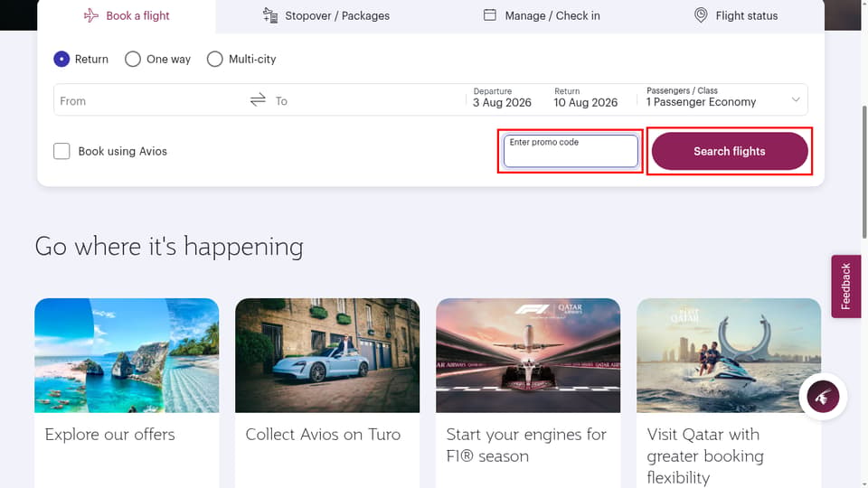Viewport: 868px width, 488px height.
Task: Click the luggage icon for Stopover packages
Action: pyautogui.click(x=270, y=15)
